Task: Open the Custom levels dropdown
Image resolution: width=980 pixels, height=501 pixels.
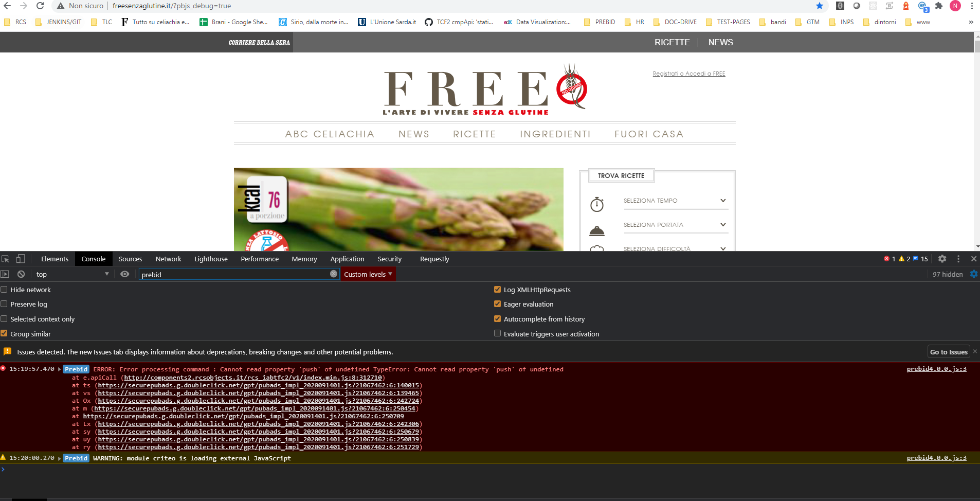Action: (x=368, y=274)
